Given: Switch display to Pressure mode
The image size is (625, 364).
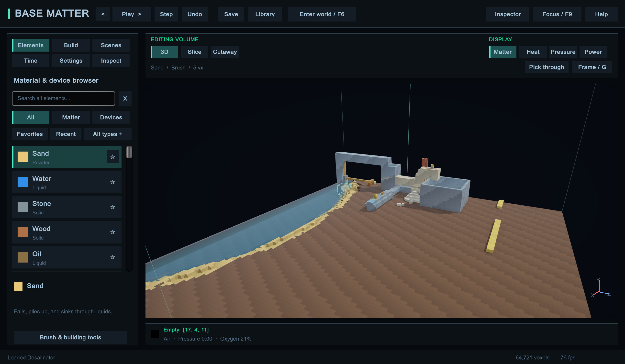Looking at the screenshot, I should pyautogui.click(x=563, y=52).
